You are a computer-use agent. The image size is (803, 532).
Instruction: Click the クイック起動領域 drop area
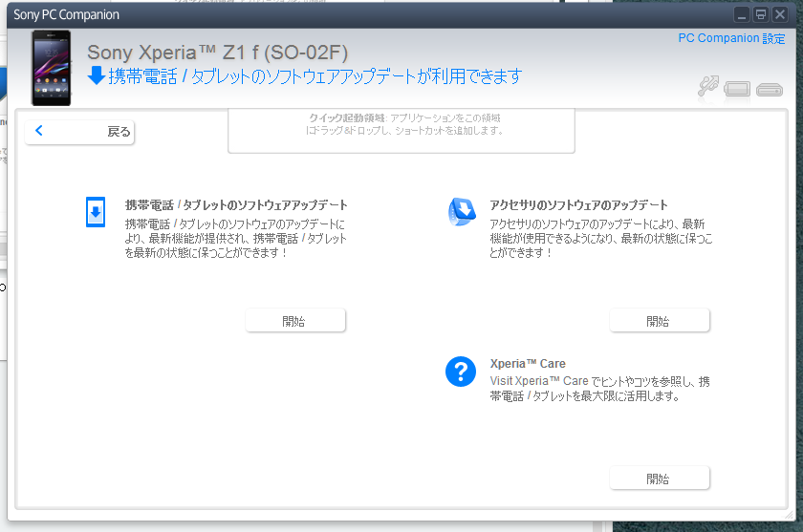click(401, 131)
